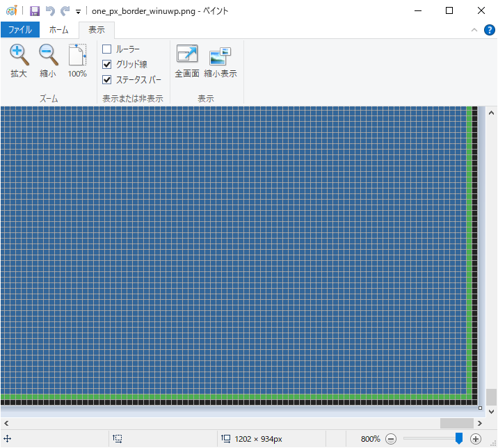Close the Paint window
The image size is (498, 448).
point(481,11)
